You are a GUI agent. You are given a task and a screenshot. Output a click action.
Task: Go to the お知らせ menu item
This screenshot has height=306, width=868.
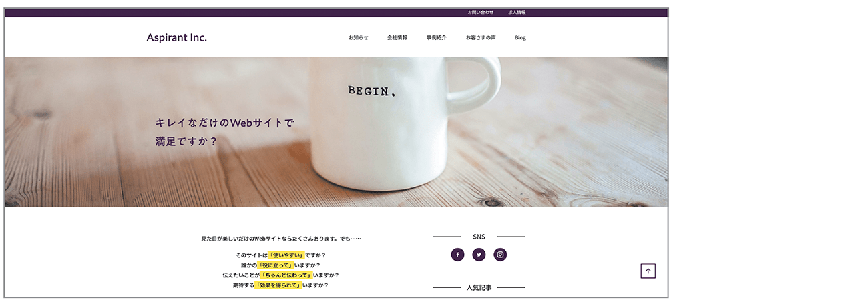point(358,38)
